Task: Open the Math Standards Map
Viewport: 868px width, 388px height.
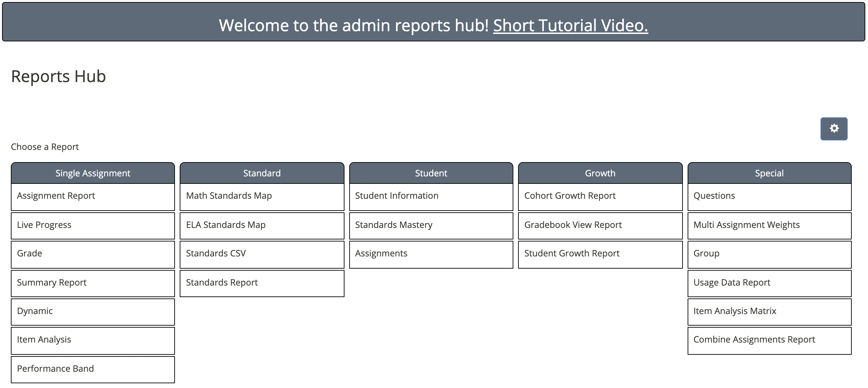Action: coord(262,196)
